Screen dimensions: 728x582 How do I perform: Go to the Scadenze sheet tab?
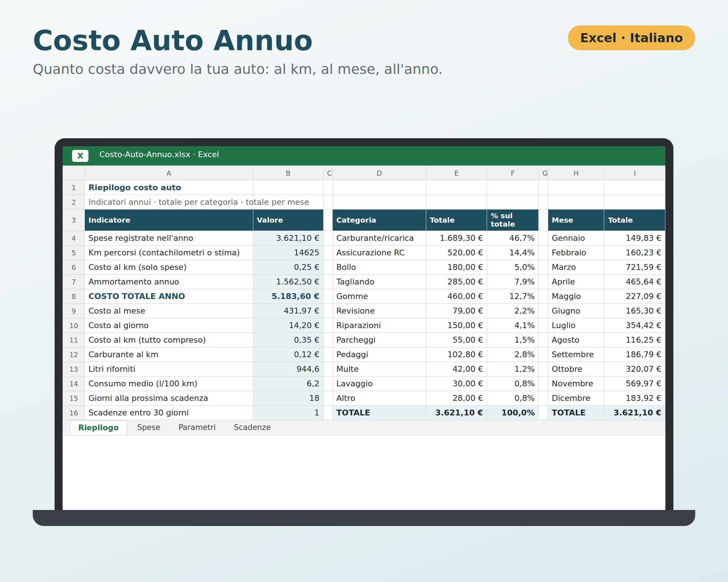(x=252, y=427)
